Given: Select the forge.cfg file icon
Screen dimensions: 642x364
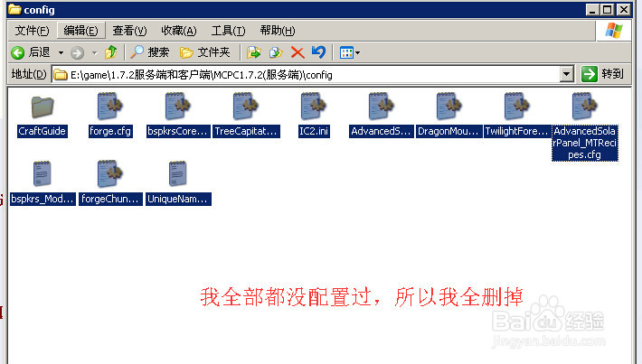Looking at the screenshot, I should [109, 107].
